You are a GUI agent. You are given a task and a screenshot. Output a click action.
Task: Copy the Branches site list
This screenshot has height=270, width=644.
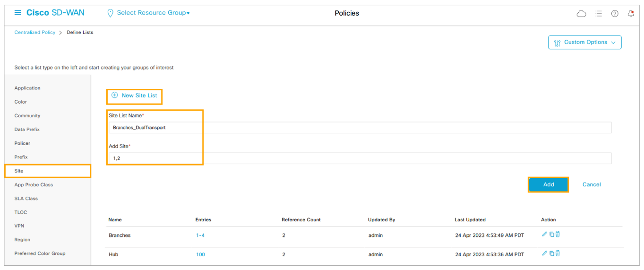click(551, 234)
